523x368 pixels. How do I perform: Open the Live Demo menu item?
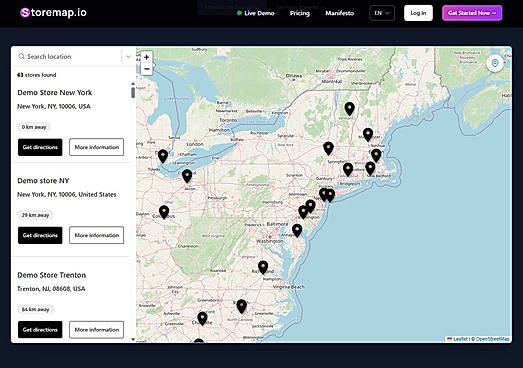255,13
